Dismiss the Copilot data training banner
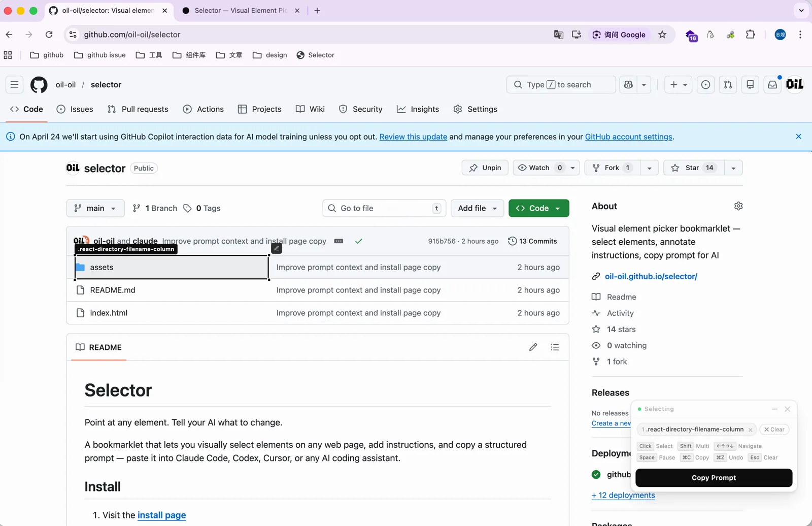Image resolution: width=812 pixels, height=526 pixels. [798, 137]
